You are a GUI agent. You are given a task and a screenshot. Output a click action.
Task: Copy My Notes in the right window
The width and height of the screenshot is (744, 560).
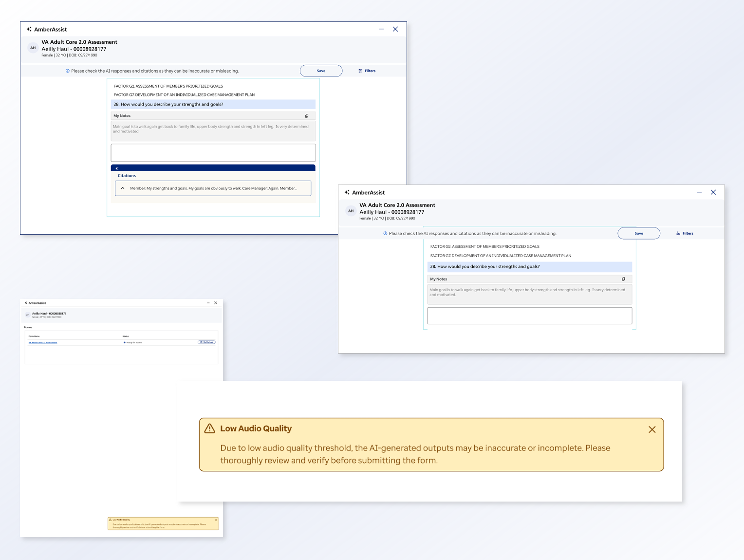tap(623, 279)
